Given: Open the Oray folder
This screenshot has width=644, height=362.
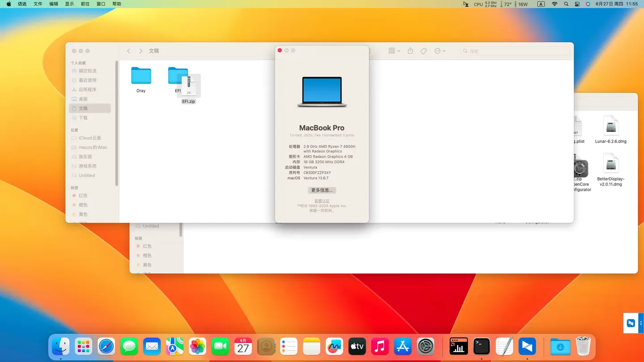Looking at the screenshot, I should point(141,76).
